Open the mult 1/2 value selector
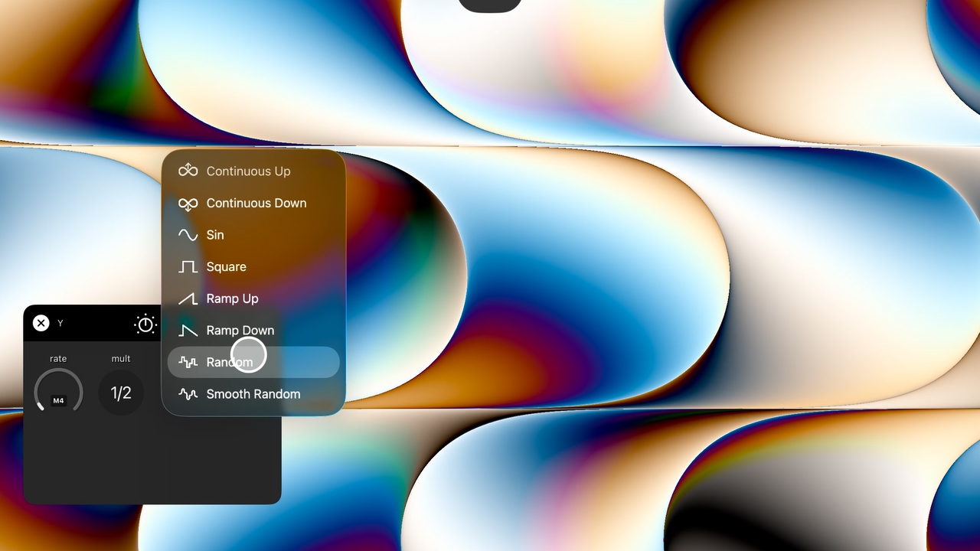Image resolution: width=980 pixels, height=551 pixels. (121, 393)
